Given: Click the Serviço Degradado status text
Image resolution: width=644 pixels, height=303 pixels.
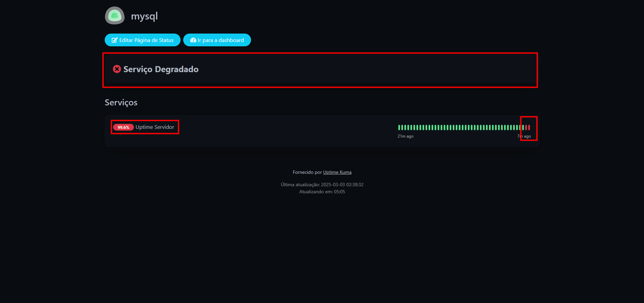Looking at the screenshot, I should (x=161, y=69).
